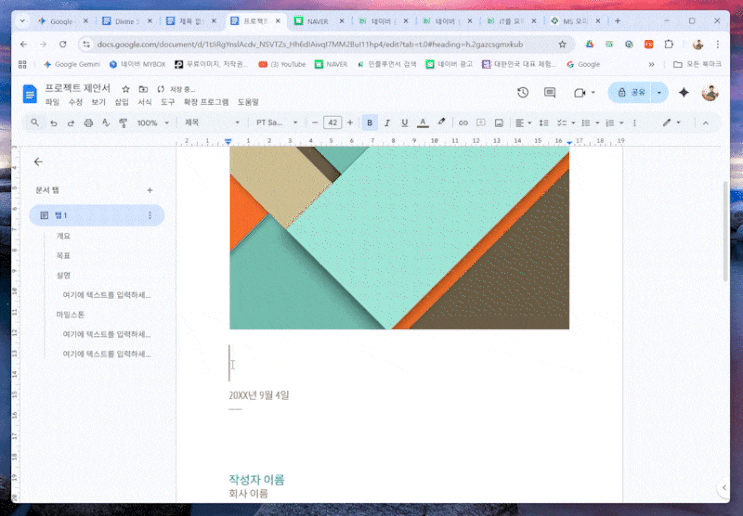Screen dimensions: 743x516
Task: Move document using the folder icon
Action: 143,89
